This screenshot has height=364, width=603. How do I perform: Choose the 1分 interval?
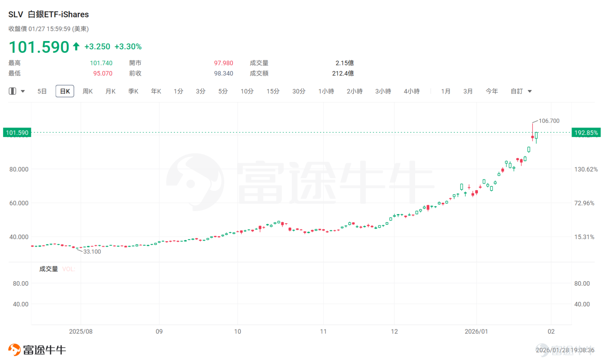click(x=178, y=91)
